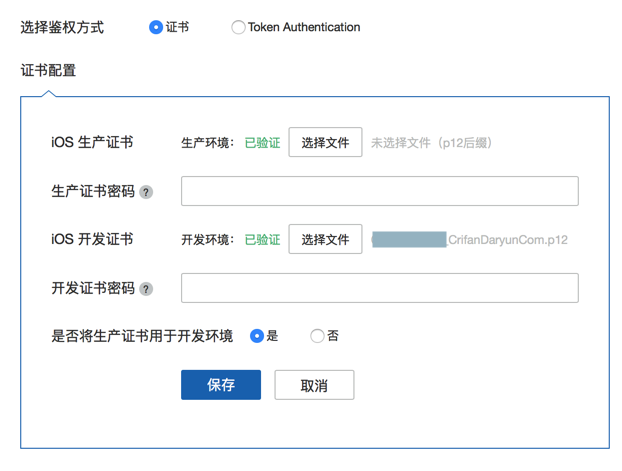Screen dimensions: 622x471
Task: Select the 证书 authentication radio button
Action: 156,28
